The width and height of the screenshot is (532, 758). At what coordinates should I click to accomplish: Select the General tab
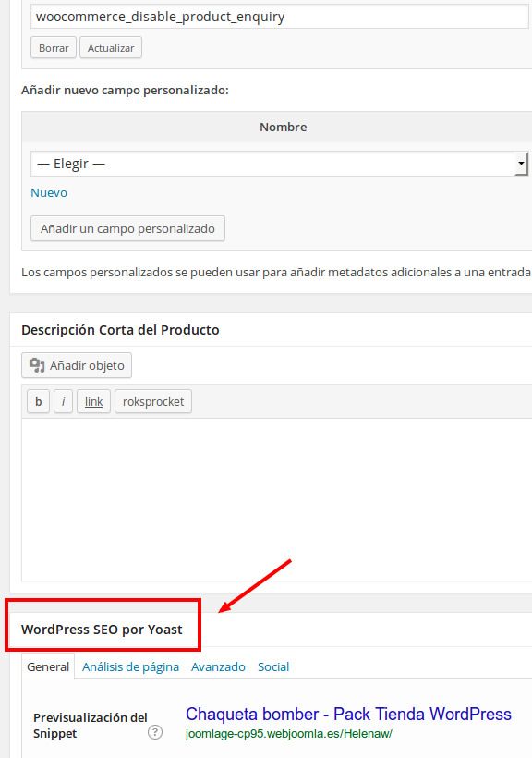click(x=48, y=666)
